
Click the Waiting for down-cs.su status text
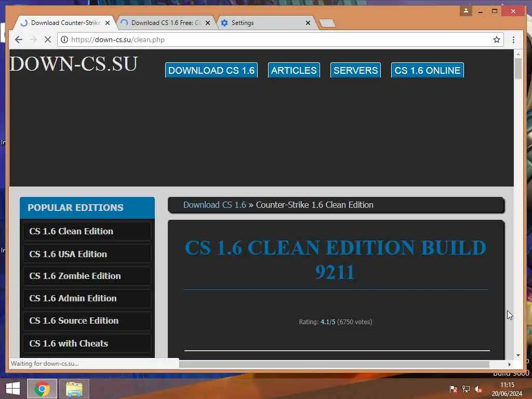45,363
